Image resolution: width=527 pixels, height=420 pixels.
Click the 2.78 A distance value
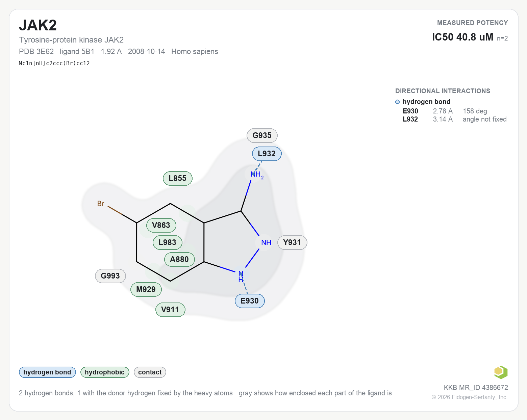click(443, 111)
